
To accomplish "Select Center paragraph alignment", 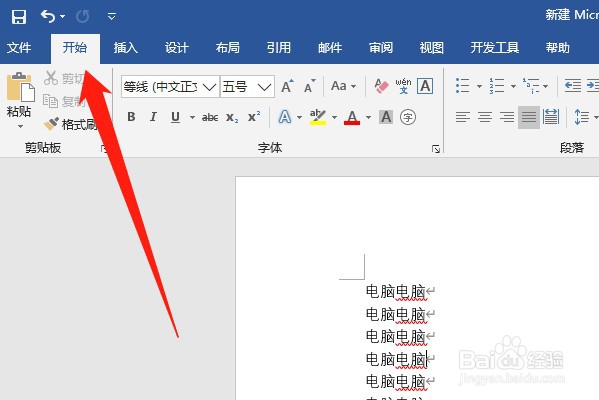I will point(485,117).
